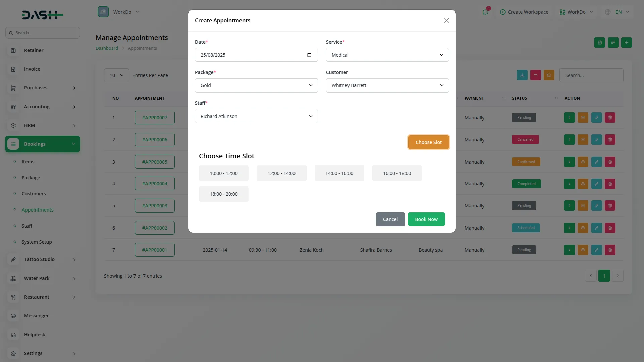The height and width of the screenshot is (362, 644).
Task: Select the 10:00 - 12:00 time slot
Action: pyautogui.click(x=223, y=173)
